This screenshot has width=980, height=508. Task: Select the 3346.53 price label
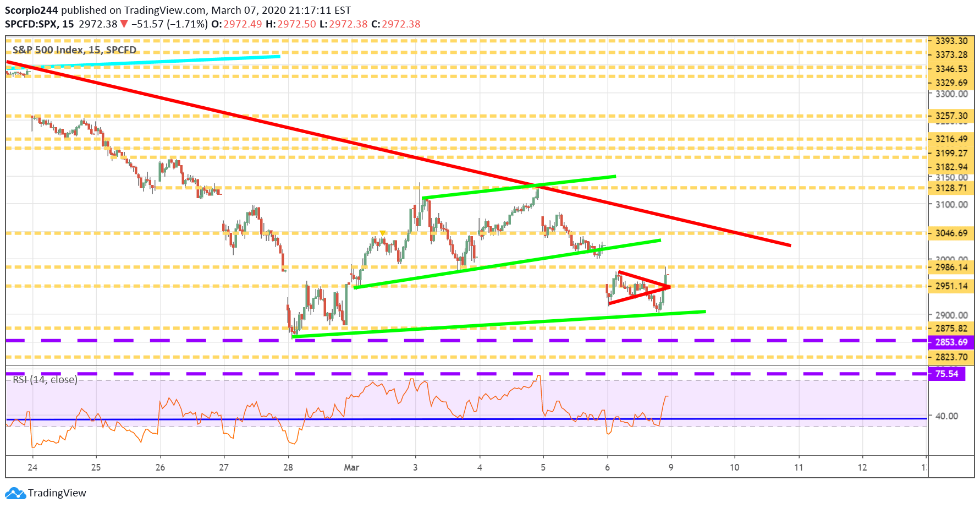(x=951, y=69)
